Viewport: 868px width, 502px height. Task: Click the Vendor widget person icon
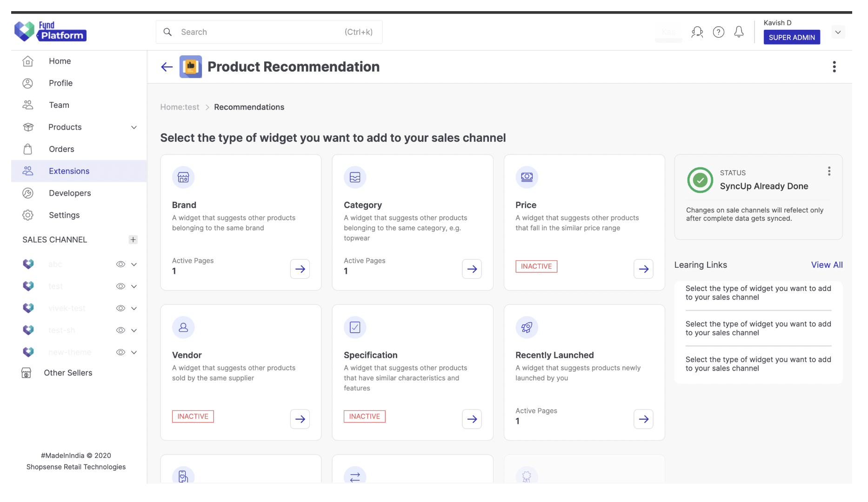click(x=183, y=327)
